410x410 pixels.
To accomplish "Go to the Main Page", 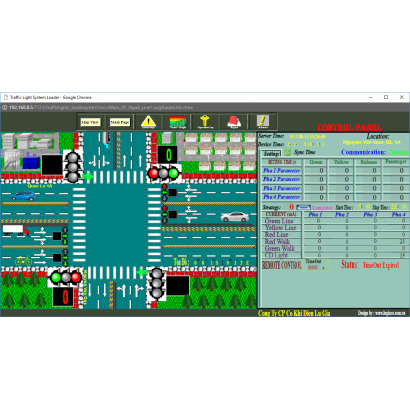I will pos(120,122).
